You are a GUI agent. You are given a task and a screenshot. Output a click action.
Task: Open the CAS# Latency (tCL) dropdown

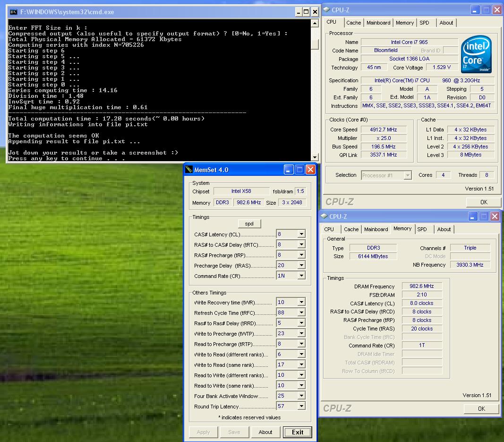click(301, 234)
